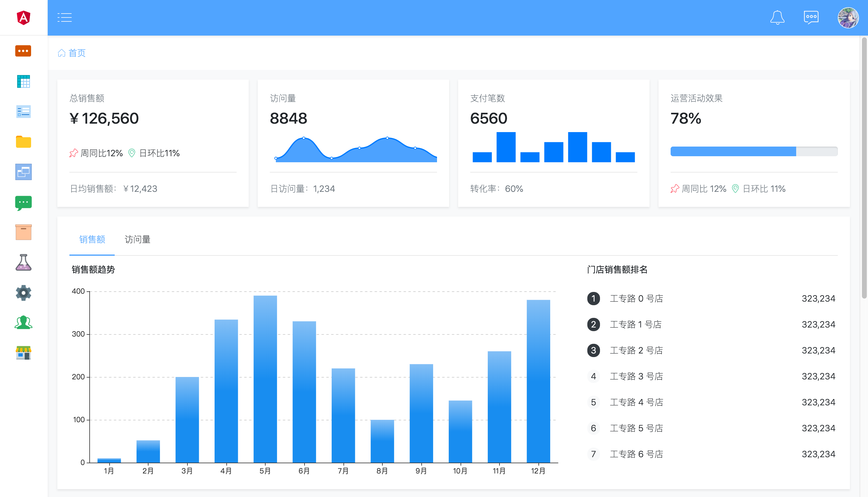Viewport: 868px width, 497px height.
Task: Go to 首页 breadcrumb link
Action: click(77, 53)
